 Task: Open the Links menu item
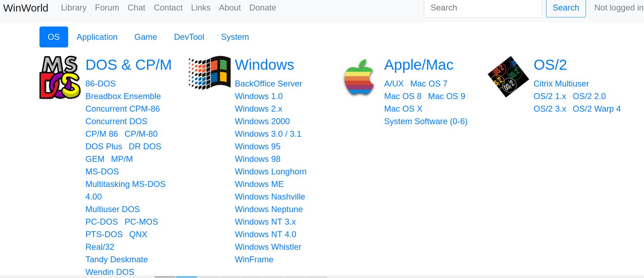(201, 8)
